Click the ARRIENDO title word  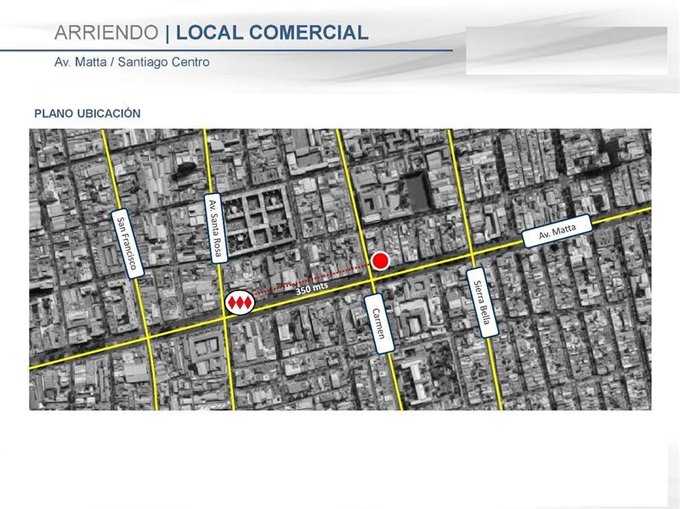click(107, 33)
